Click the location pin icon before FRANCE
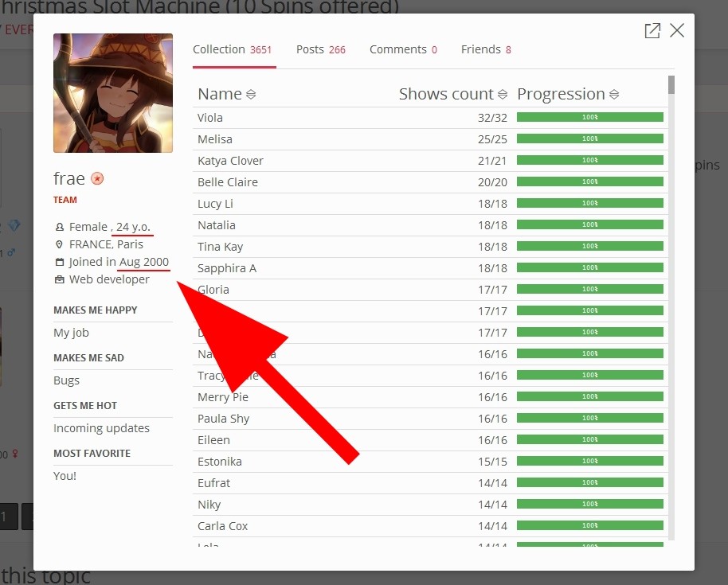This screenshot has width=728, height=585. click(60, 245)
